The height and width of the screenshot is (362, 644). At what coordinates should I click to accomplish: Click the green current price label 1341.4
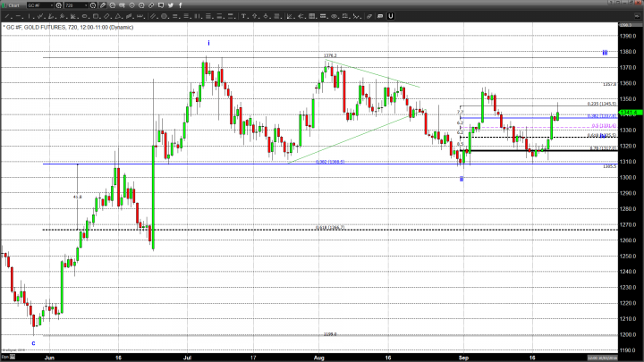[x=631, y=112]
